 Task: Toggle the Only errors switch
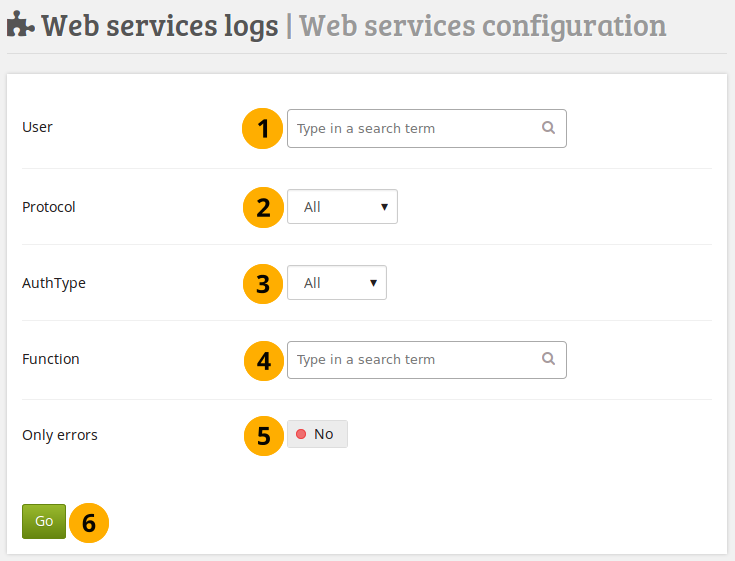[x=317, y=434]
